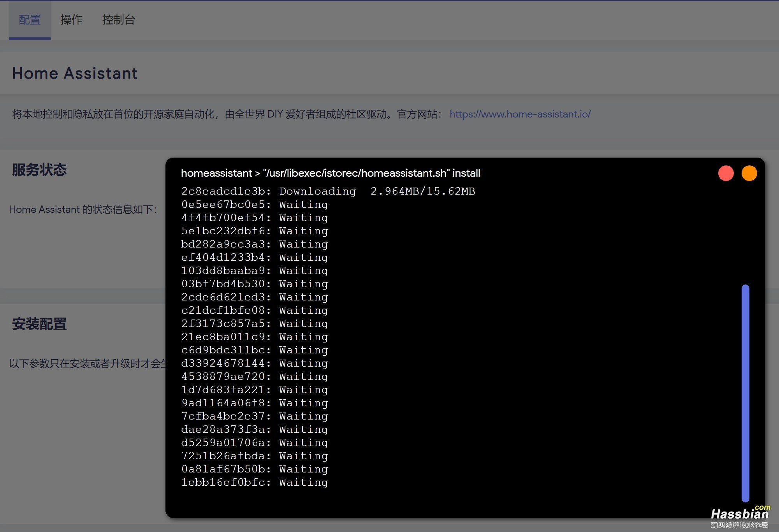The height and width of the screenshot is (532, 779).
Task: Select the 103dd8baaba9 Waiting line
Action: pos(255,270)
